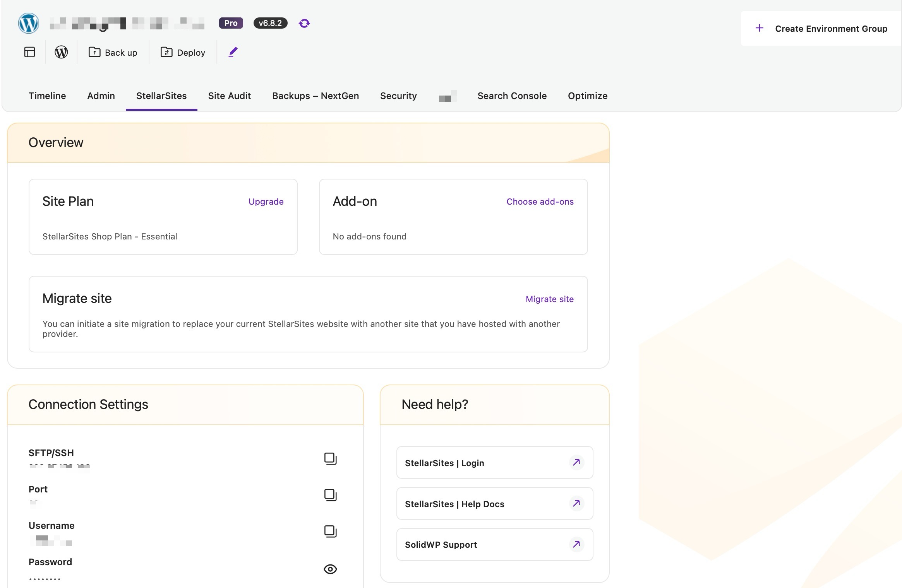
Task: Click Upgrade link in Site Plan
Action: click(266, 202)
